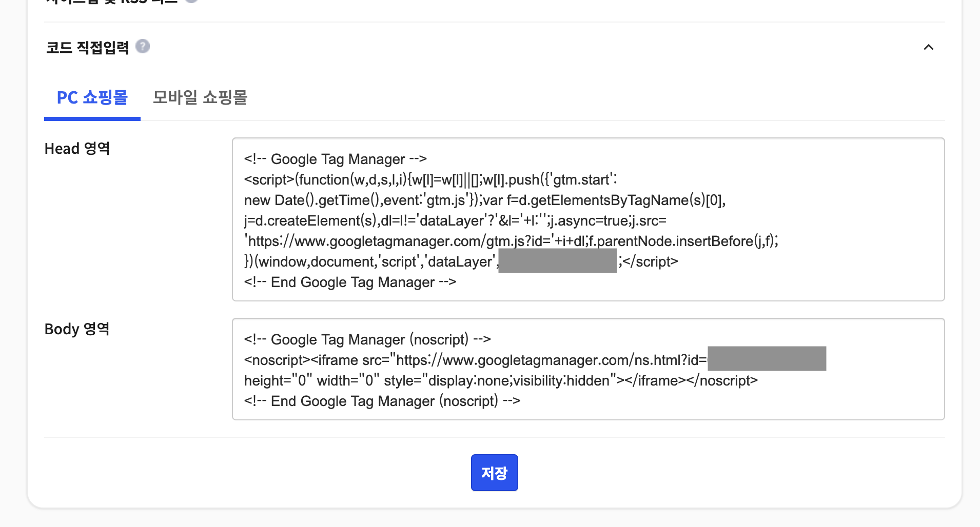
Task: Click the Body 영역 label
Action: click(x=77, y=329)
